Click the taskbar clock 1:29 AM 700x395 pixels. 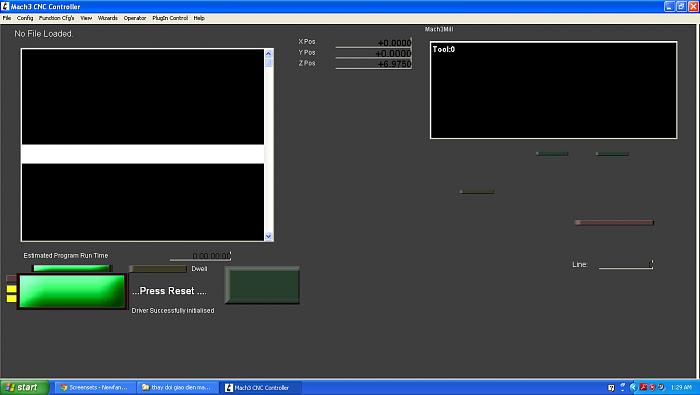click(x=681, y=387)
